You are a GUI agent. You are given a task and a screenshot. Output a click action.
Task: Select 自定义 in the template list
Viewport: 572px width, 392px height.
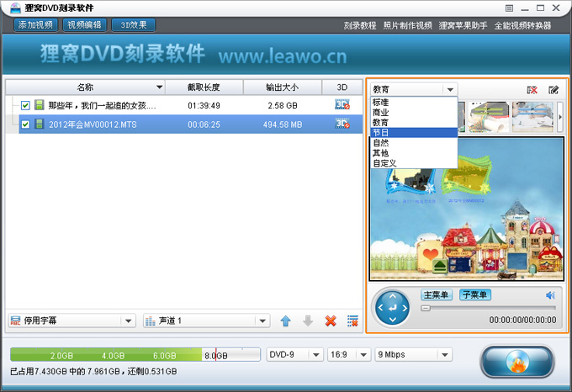(414, 163)
